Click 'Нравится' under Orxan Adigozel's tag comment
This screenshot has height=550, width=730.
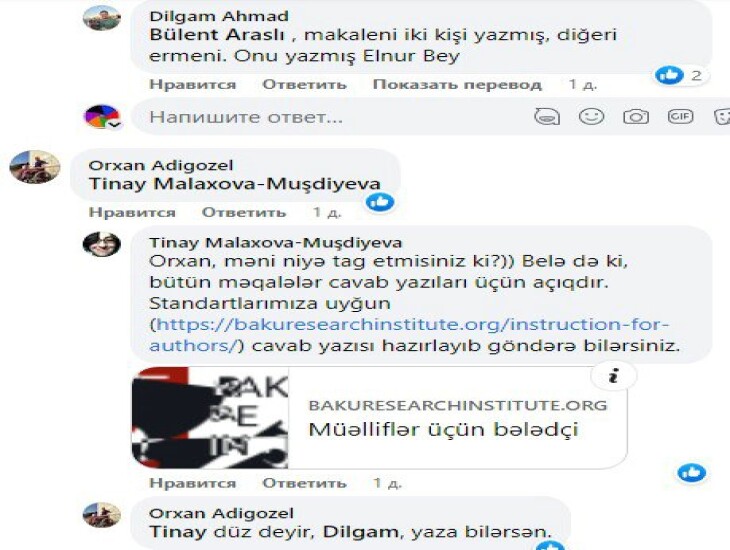(132, 212)
